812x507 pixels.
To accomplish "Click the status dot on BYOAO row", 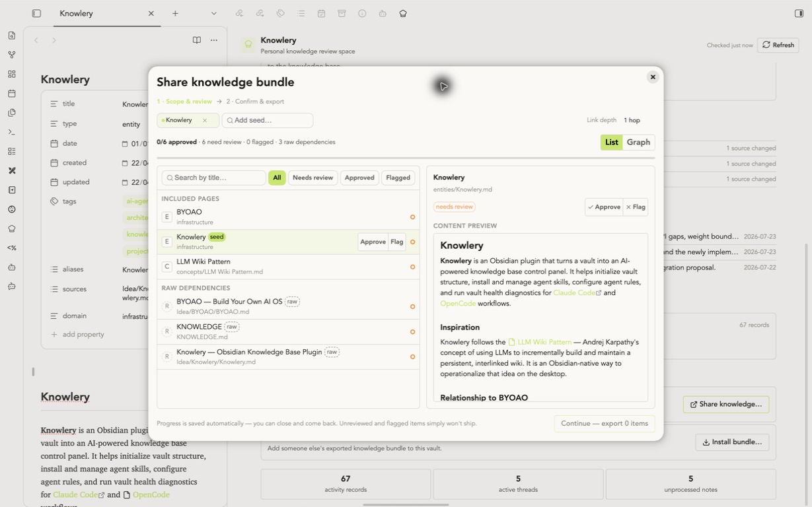I will click(x=412, y=217).
